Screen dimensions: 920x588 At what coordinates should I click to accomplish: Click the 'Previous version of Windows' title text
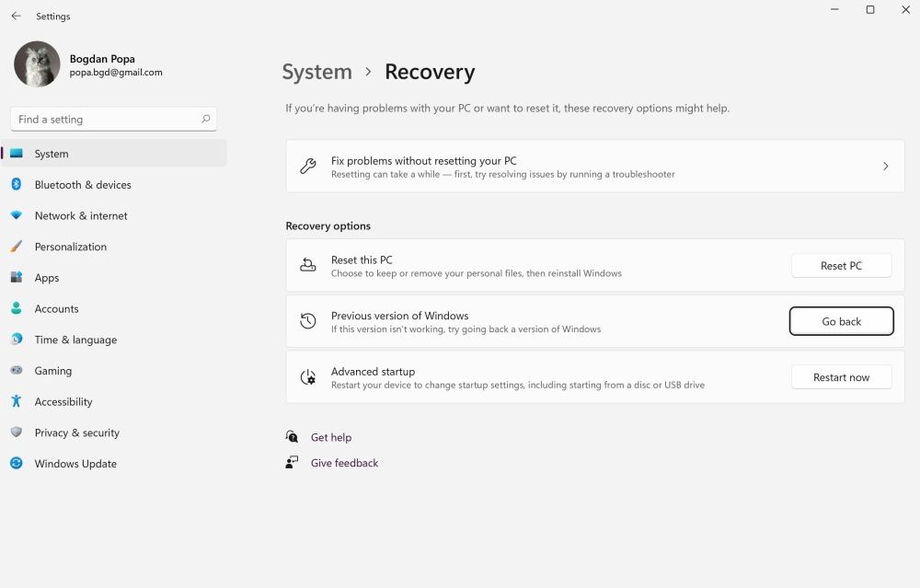point(399,316)
